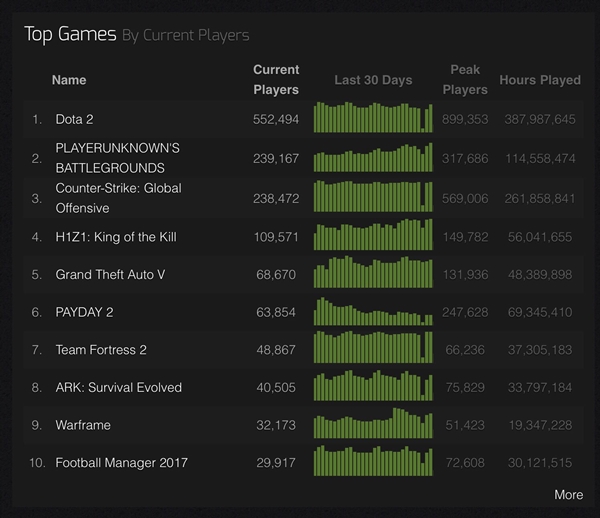Click the PAYDAY 2 game name
The width and height of the screenshot is (600, 518).
click(84, 312)
